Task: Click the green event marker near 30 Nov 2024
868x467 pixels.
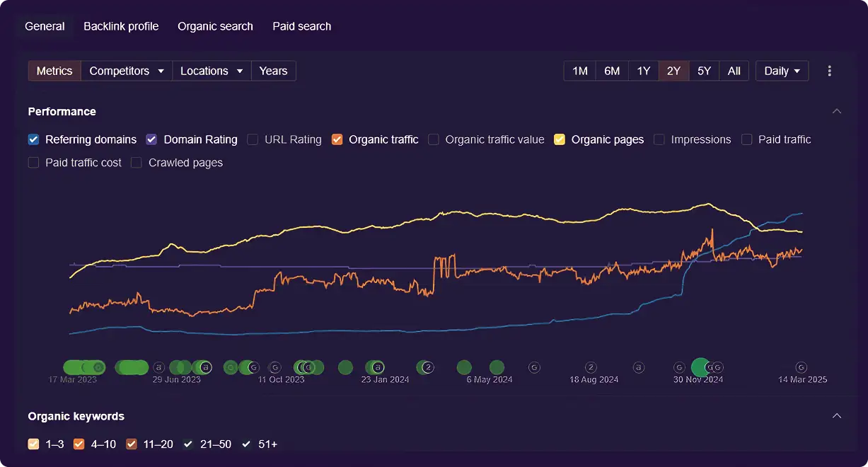Action: 698,367
